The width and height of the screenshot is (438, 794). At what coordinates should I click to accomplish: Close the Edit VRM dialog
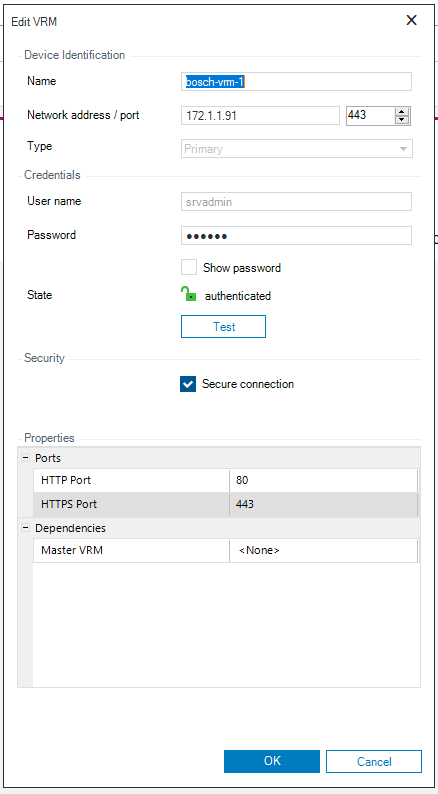(x=411, y=20)
